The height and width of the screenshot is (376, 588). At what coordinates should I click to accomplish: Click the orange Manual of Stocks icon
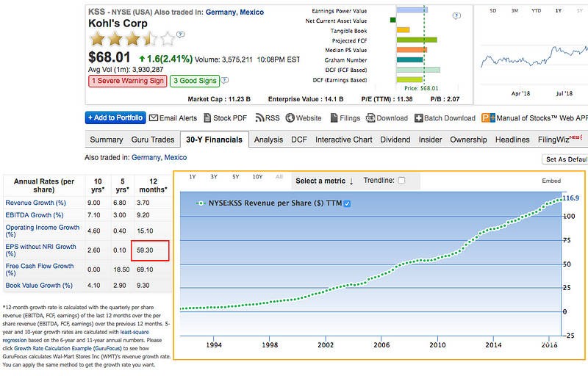click(488, 118)
